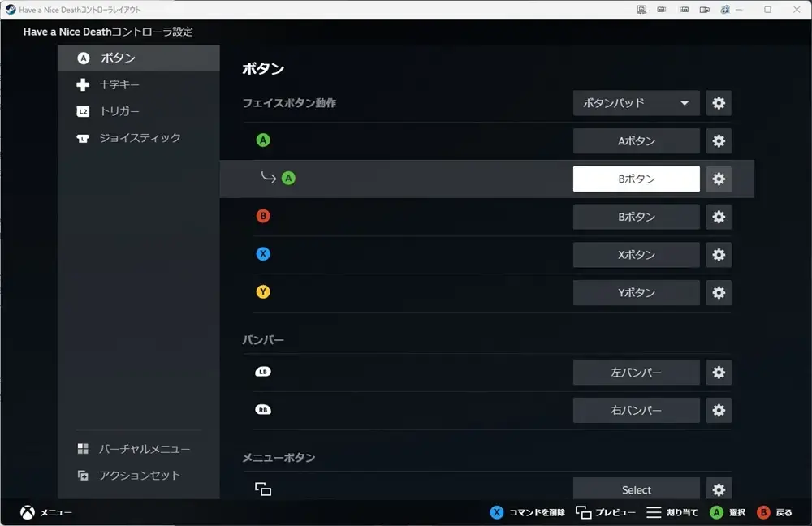This screenshot has height=526, width=812.
Task: Click the フェイスボタン動作 label
Action: click(289, 103)
